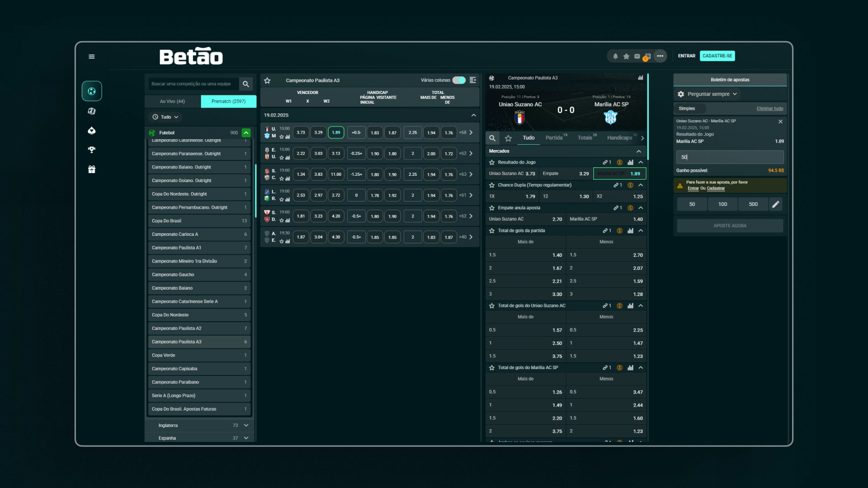The width and height of the screenshot is (868, 488).
Task: Click the competition search text field
Action: coord(193,84)
